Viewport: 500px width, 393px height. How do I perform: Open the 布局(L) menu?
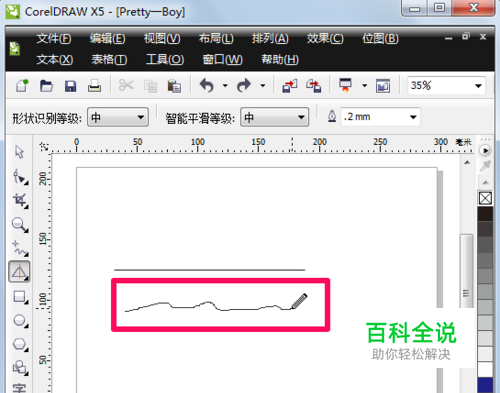pyautogui.click(x=216, y=39)
